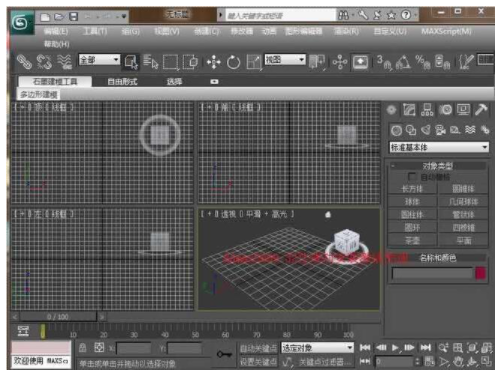Open the Modify command panel tab
The height and width of the screenshot is (380, 502).
pos(409,110)
